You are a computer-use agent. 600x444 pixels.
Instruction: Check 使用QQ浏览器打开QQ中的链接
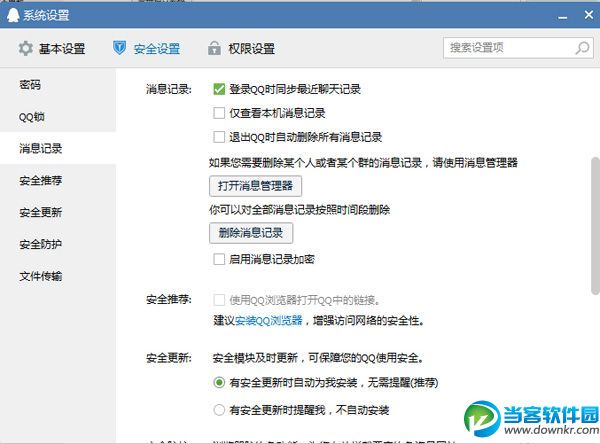(219, 300)
